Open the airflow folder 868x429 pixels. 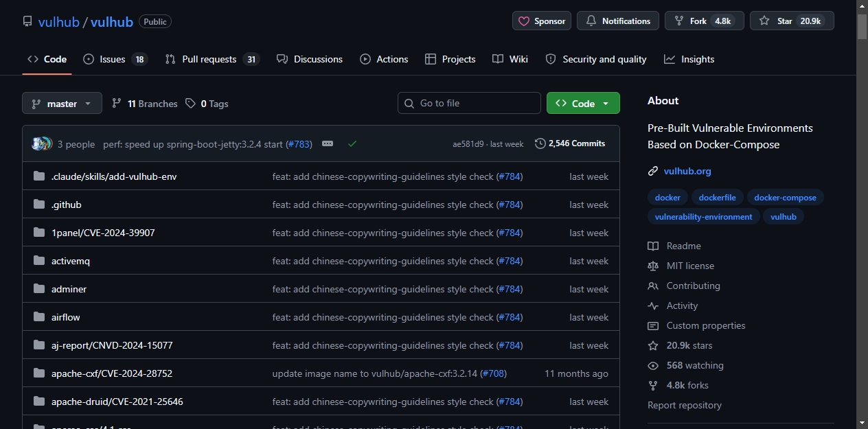click(x=66, y=317)
